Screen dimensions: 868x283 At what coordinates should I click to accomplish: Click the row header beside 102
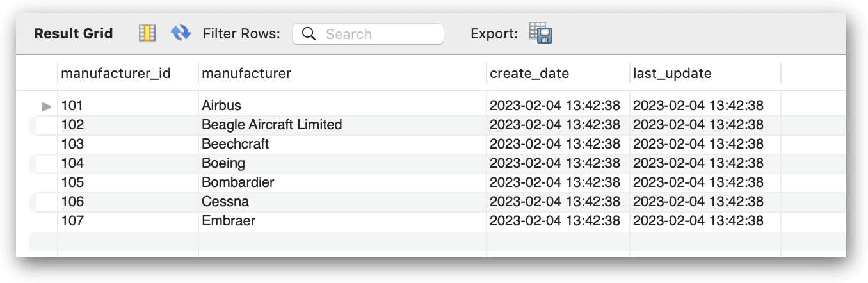tap(44, 125)
